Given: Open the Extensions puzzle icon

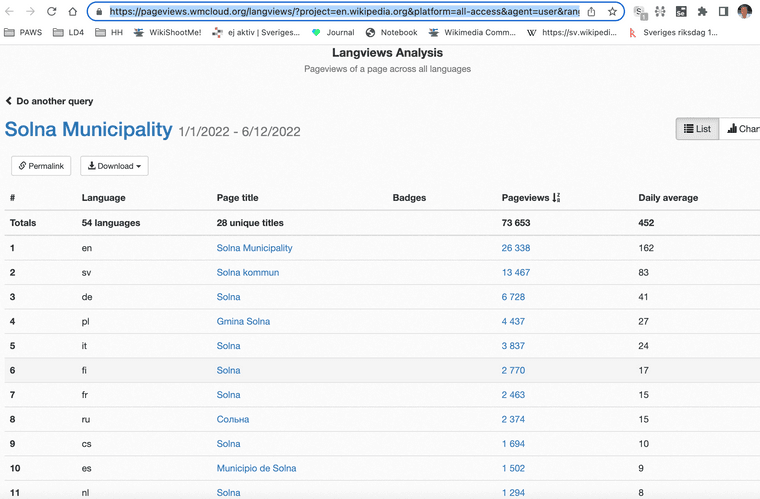Looking at the screenshot, I should (702, 12).
